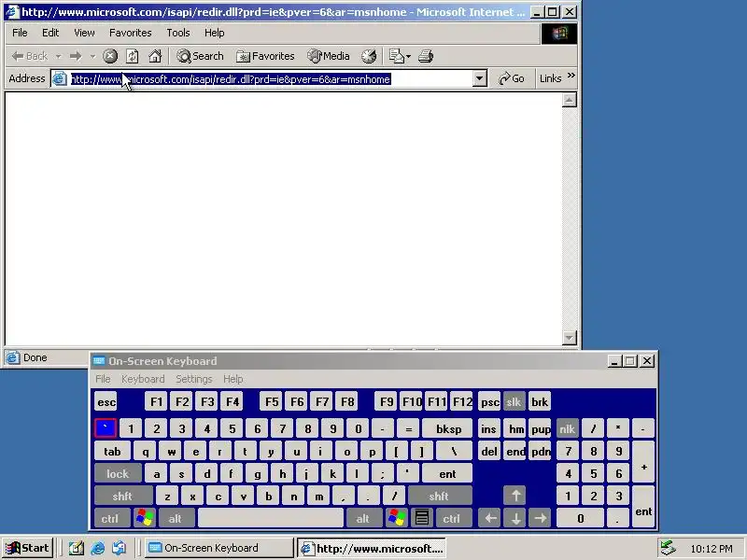Click the Windows logo throbber in IE
747x560 pixels.
[x=558, y=34]
